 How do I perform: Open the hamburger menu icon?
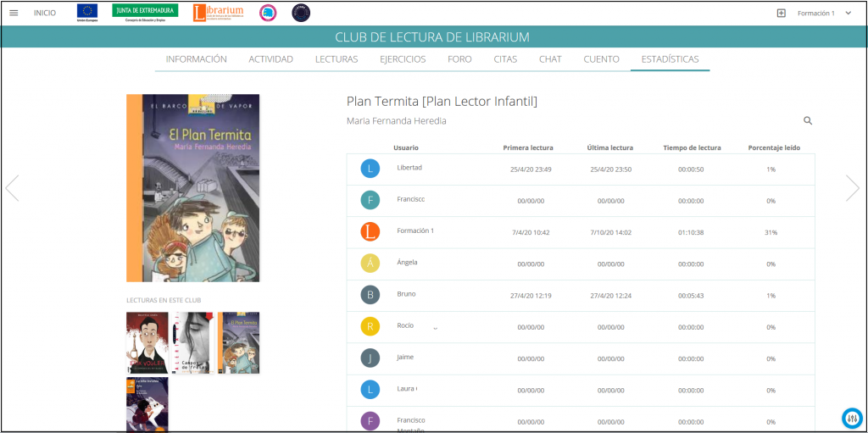[14, 14]
